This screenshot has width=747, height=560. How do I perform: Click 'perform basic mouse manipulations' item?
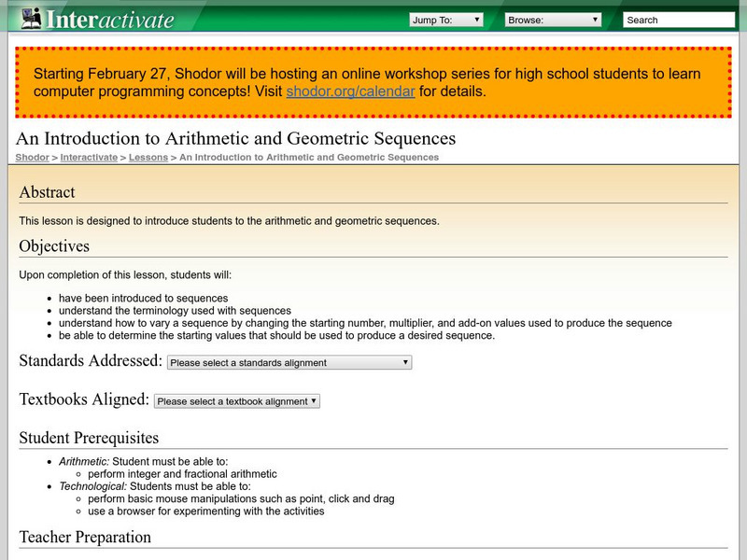tap(241, 498)
